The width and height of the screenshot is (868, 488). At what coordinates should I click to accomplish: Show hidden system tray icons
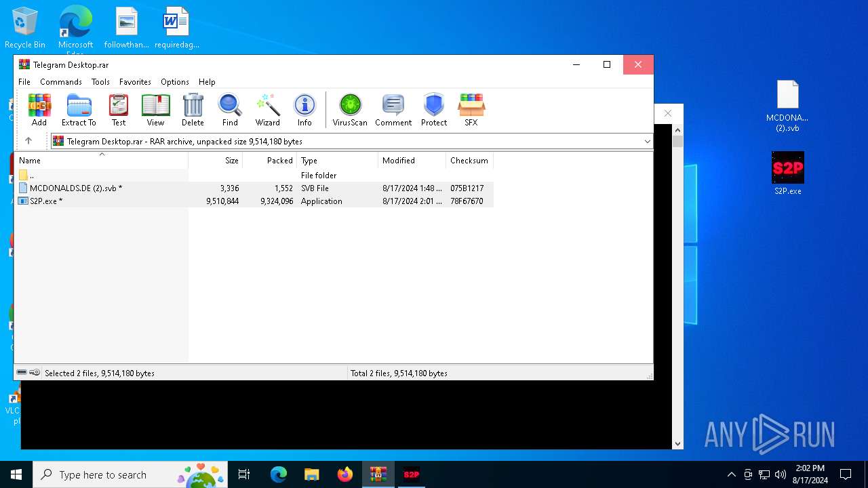pos(731,474)
